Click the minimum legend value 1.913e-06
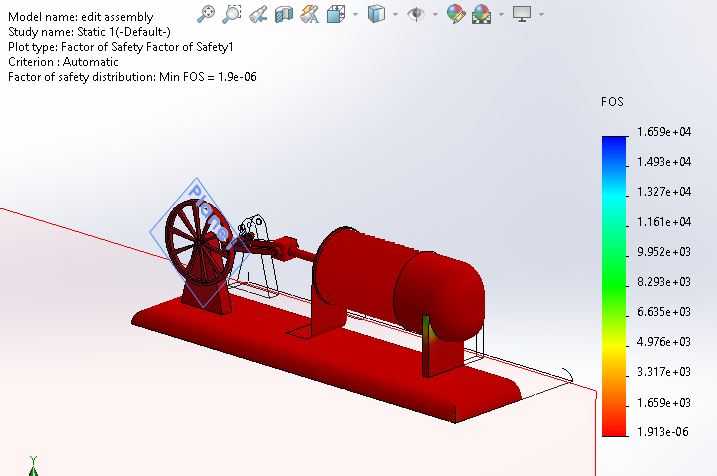 click(x=663, y=432)
